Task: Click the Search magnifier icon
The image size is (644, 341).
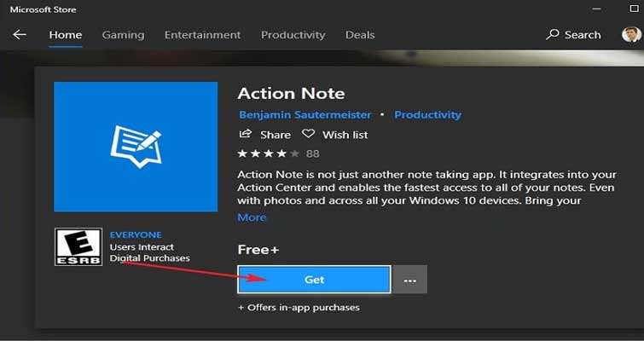Action: (553, 34)
